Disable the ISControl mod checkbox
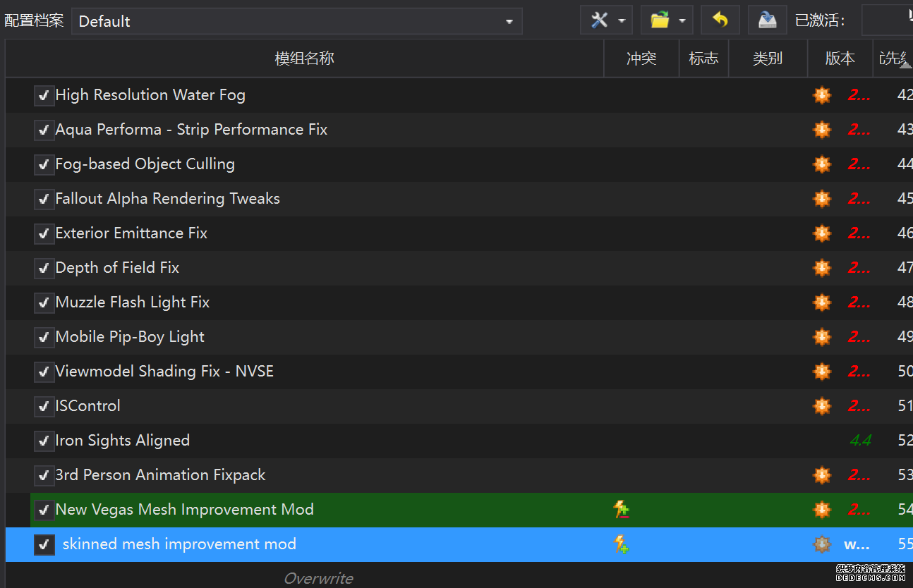The height and width of the screenshot is (588, 913). [x=44, y=406]
